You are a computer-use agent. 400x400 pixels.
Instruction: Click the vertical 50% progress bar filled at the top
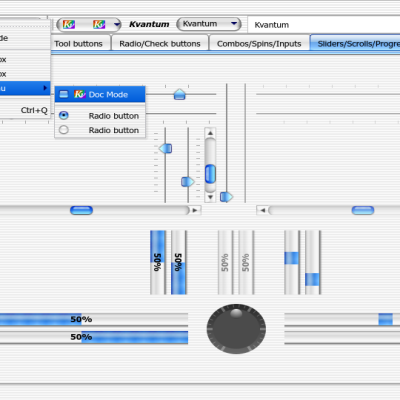coord(158,262)
